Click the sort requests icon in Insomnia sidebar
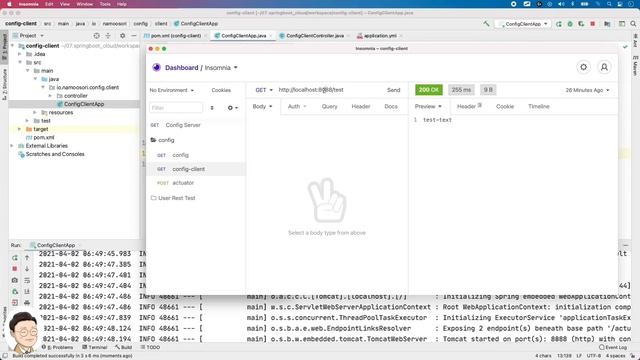640x360 pixels. tap(212, 108)
